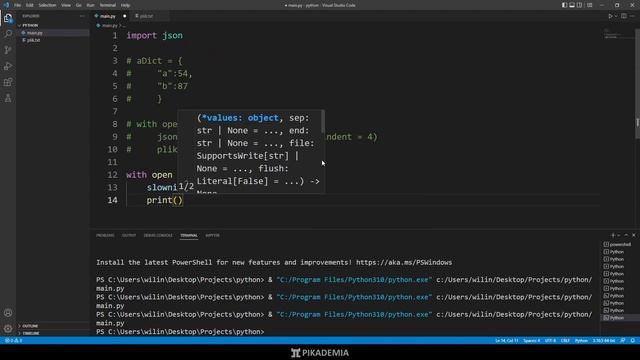Image resolution: width=640 pixels, height=360 pixels.
Task: Open the Source Control view
Action: (x=8, y=50)
